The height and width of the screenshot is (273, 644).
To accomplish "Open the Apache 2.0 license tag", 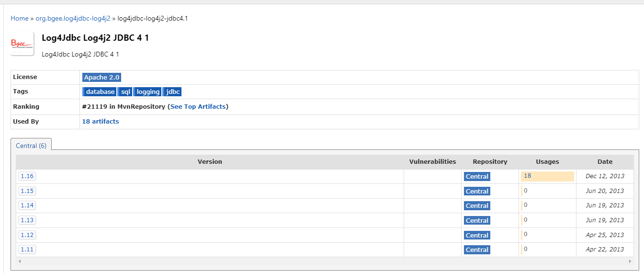I will [x=102, y=77].
